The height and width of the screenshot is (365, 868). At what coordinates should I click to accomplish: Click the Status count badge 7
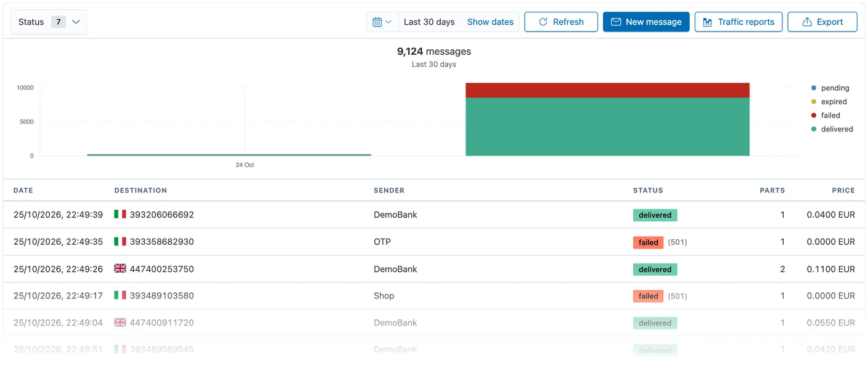[x=58, y=22]
